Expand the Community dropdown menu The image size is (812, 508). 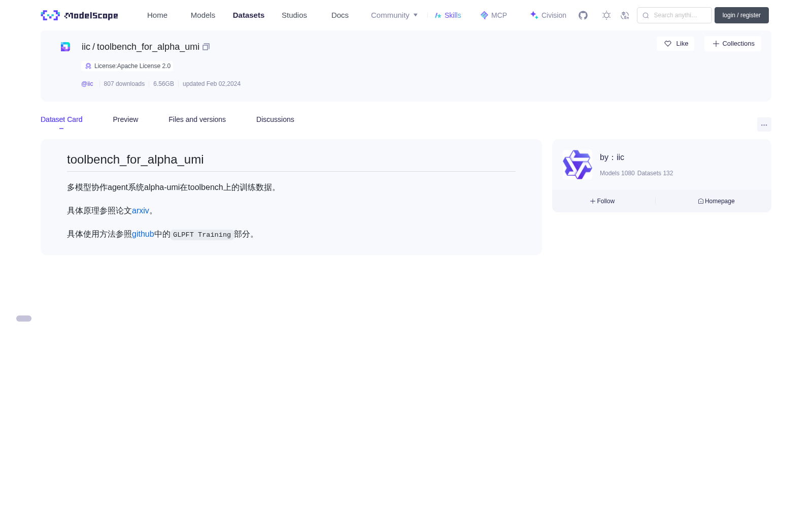click(x=394, y=15)
